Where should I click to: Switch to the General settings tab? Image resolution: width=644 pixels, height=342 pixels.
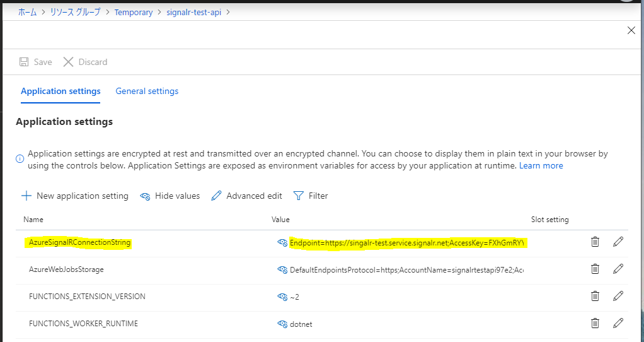147,91
